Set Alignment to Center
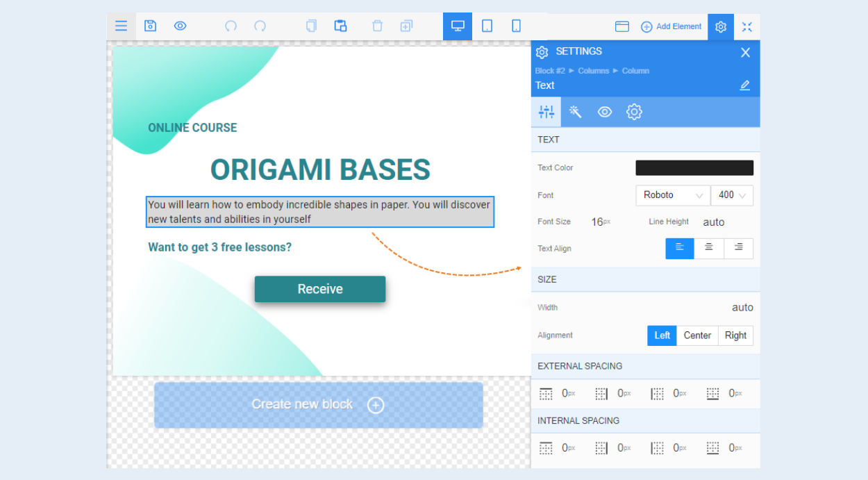868x480 pixels. pyautogui.click(x=697, y=336)
